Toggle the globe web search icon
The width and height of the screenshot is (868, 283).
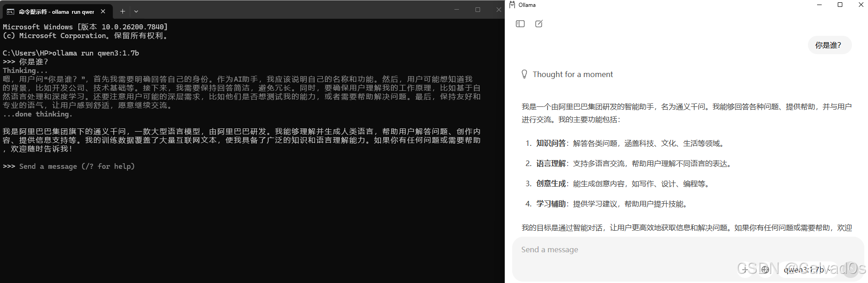point(765,270)
